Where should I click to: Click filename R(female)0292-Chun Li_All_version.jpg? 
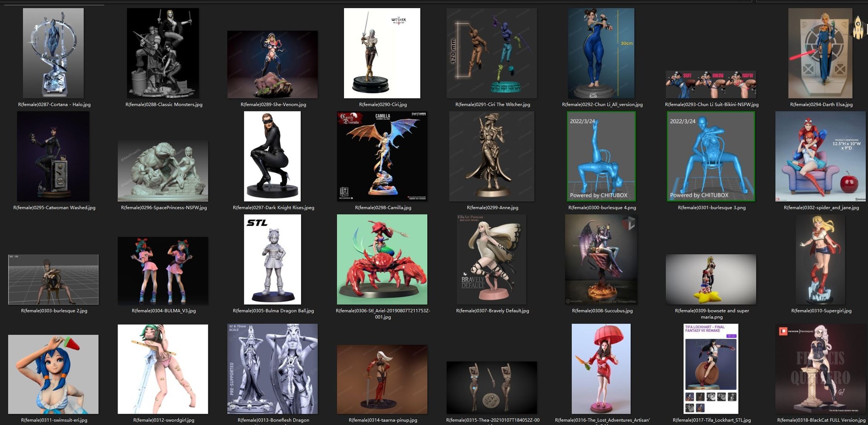click(x=602, y=105)
